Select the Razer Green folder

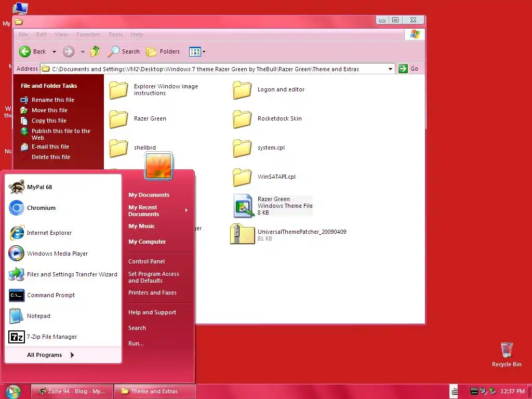[x=138, y=119]
